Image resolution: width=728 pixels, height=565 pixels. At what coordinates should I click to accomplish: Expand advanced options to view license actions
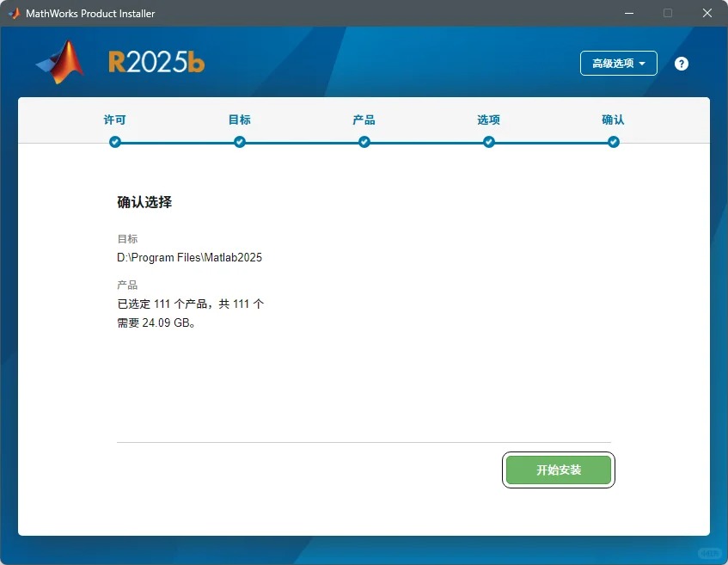pos(618,63)
